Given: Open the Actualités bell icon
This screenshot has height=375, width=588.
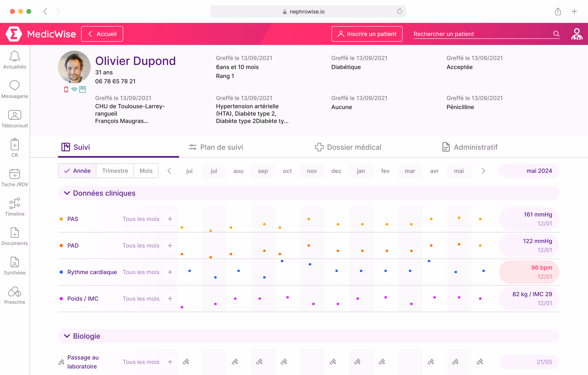Looking at the screenshot, I should tap(14, 56).
